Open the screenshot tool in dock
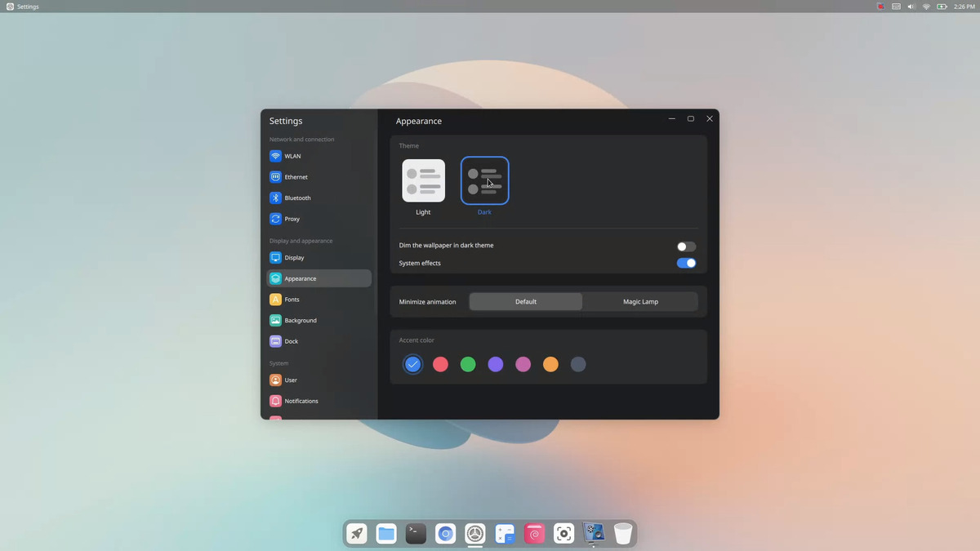The image size is (980, 551). [x=563, y=534]
